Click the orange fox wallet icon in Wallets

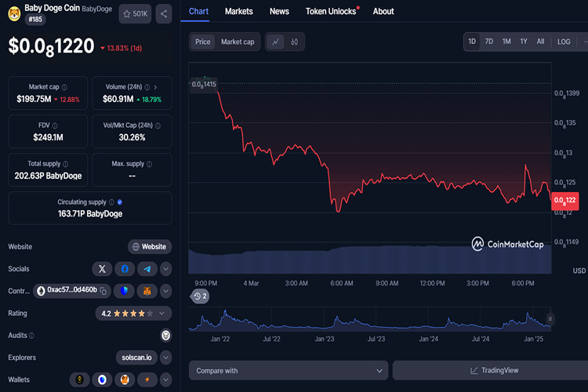[125, 379]
